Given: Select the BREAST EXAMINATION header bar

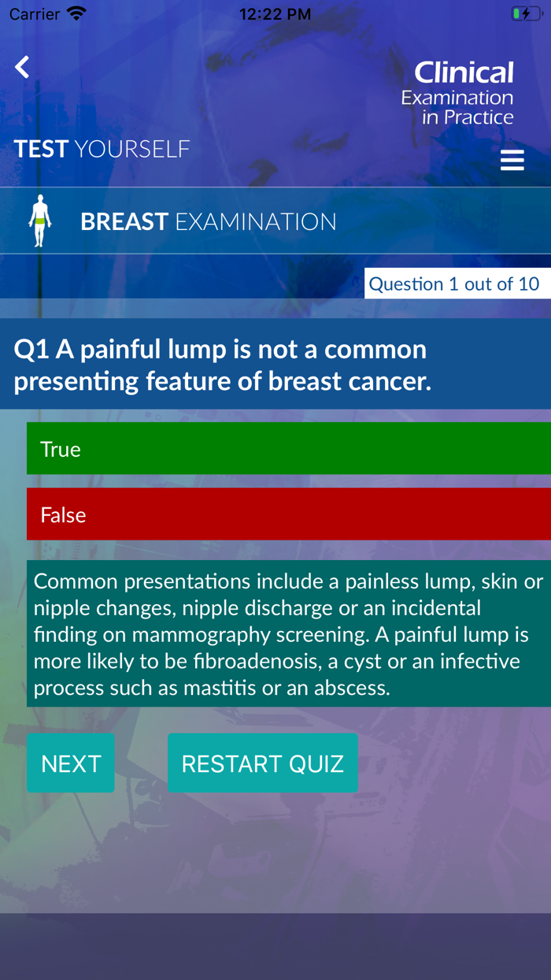Looking at the screenshot, I should click(x=209, y=221).
